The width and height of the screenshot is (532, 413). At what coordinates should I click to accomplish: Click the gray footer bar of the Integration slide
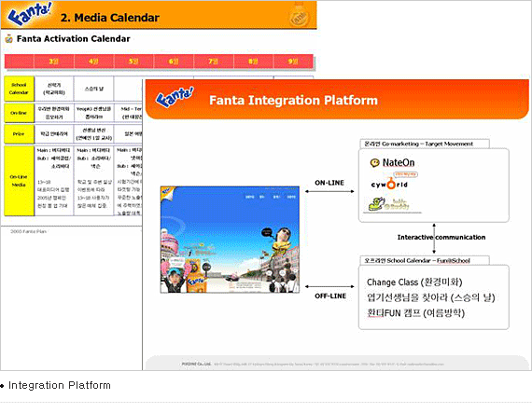pos(337,363)
